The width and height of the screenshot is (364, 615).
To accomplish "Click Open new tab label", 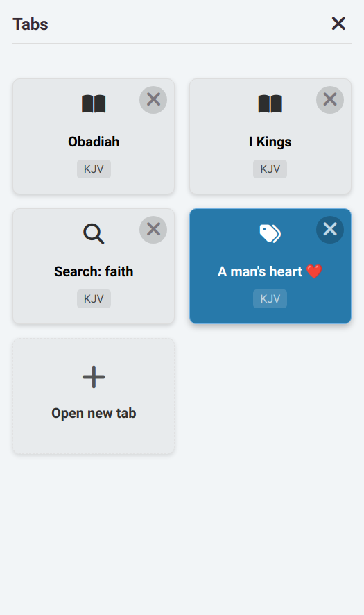I will point(94,413).
